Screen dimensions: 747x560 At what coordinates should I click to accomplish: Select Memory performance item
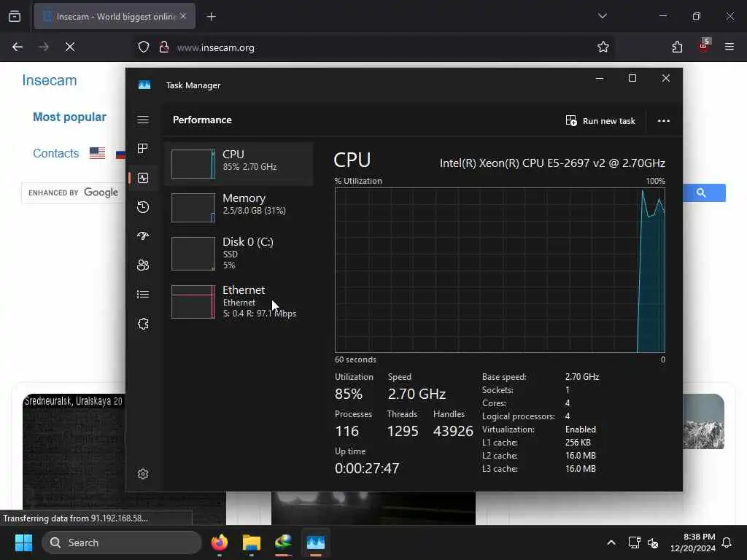(x=239, y=208)
